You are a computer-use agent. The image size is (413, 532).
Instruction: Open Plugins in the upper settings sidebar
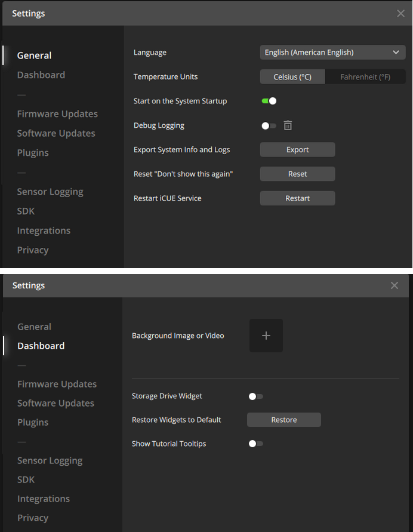(x=33, y=153)
